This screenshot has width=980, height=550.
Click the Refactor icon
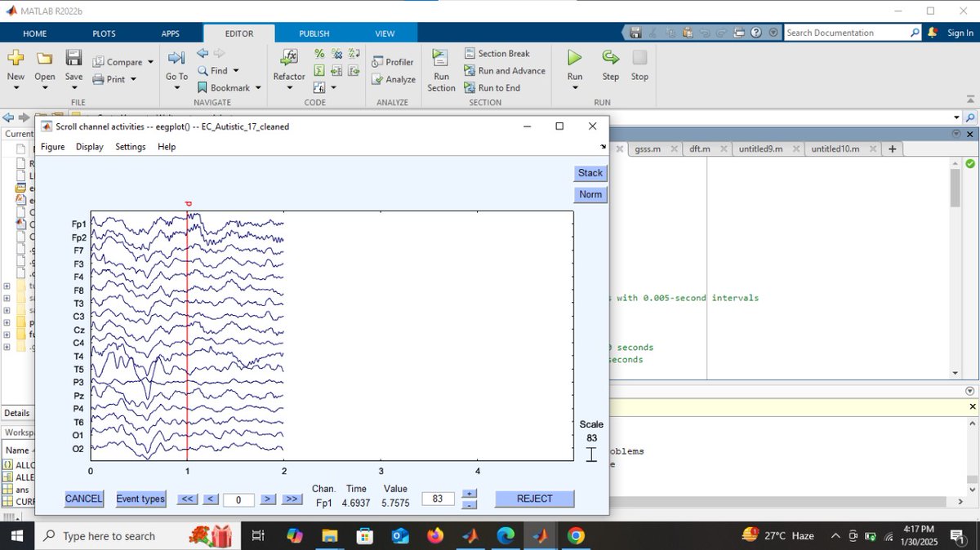(289, 58)
